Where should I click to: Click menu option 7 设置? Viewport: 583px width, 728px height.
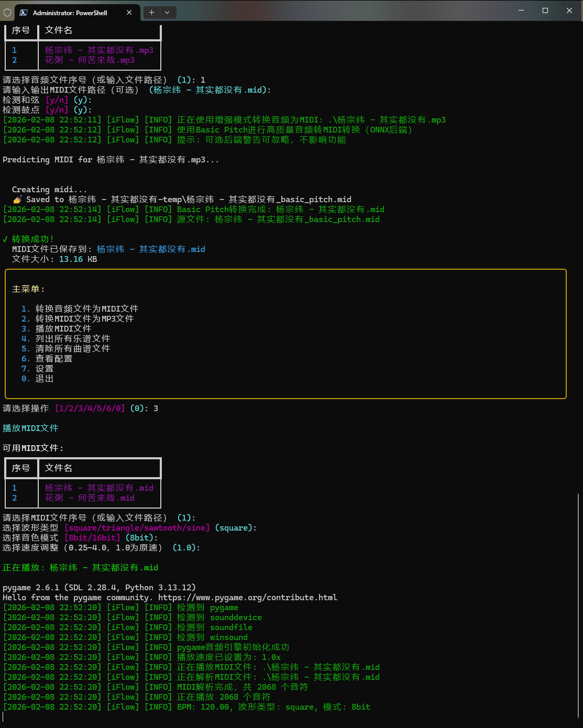(x=44, y=369)
